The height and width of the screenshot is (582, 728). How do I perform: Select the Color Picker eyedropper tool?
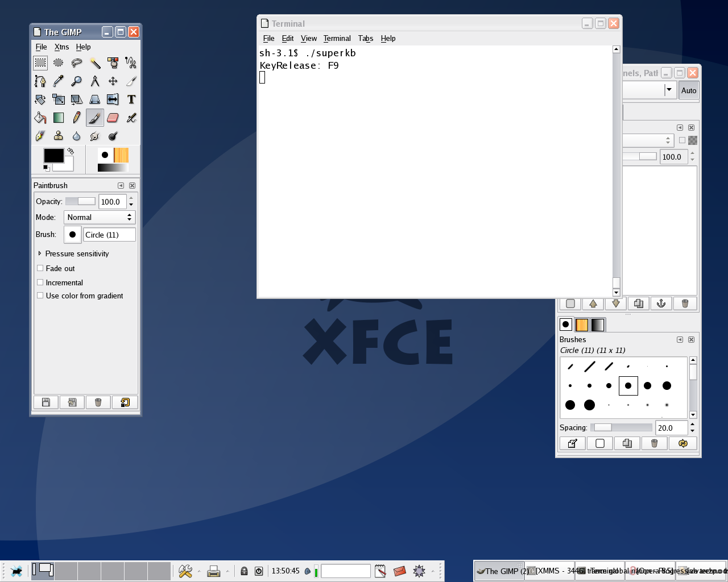click(x=58, y=81)
